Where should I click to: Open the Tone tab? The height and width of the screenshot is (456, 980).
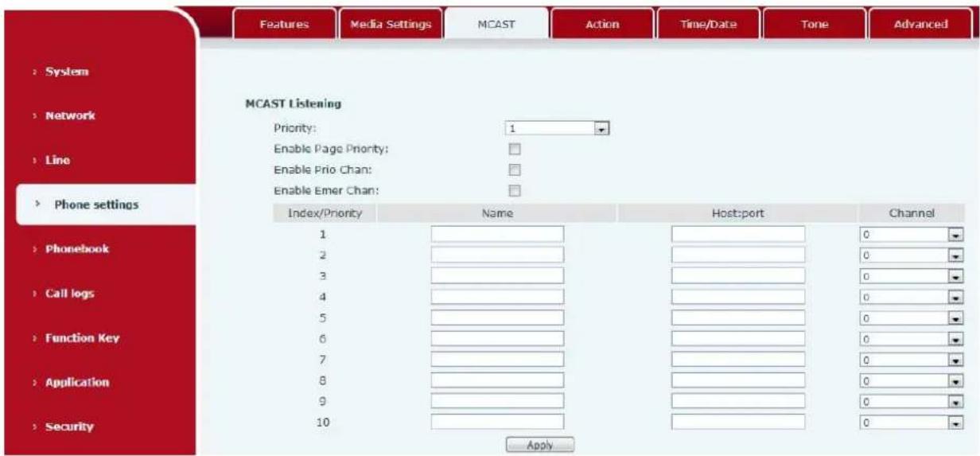(815, 24)
